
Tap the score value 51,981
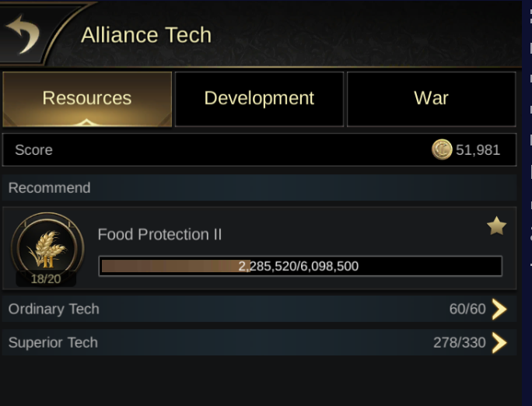pyautogui.click(x=478, y=150)
